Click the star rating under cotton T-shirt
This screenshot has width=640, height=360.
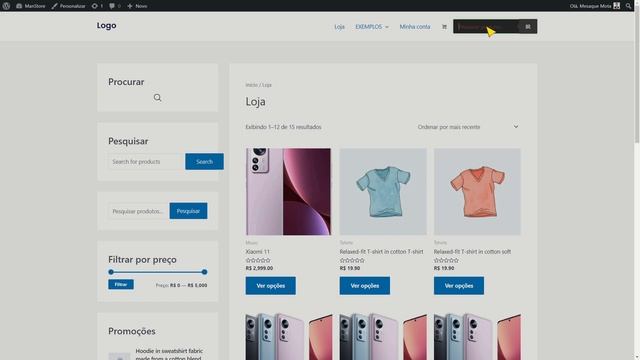click(x=352, y=260)
